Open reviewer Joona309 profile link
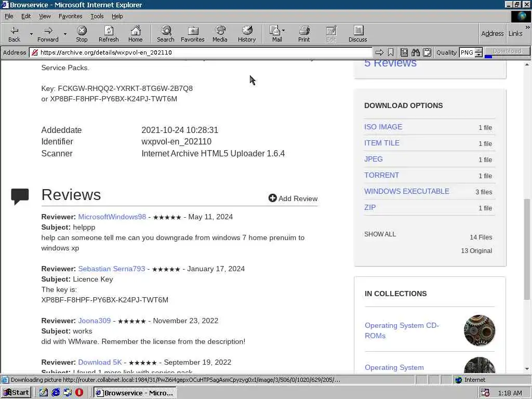This screenshot has height=399, width=532. (x=95, y=321)
